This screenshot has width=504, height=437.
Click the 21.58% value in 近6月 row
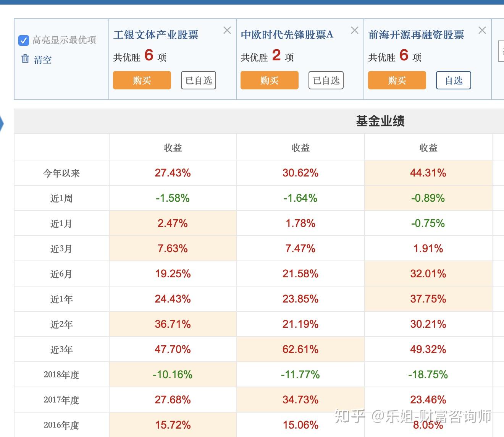[x=300, y=274]
